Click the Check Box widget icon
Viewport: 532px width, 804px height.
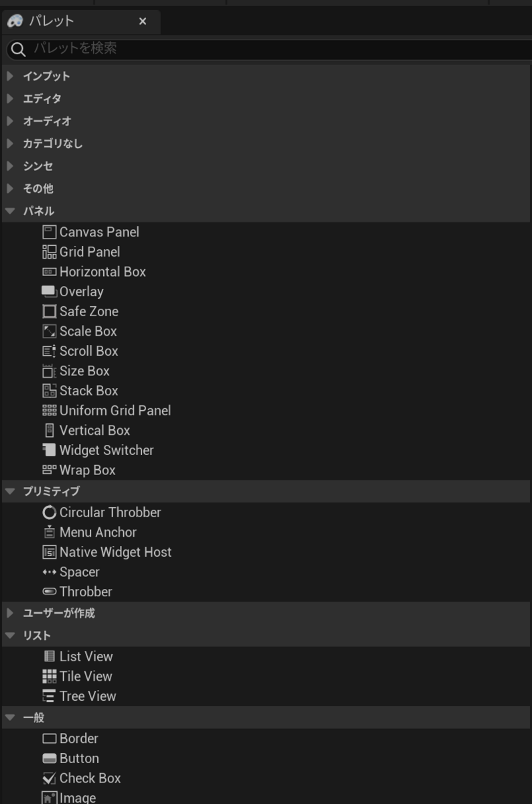click(x=49, y=779)
